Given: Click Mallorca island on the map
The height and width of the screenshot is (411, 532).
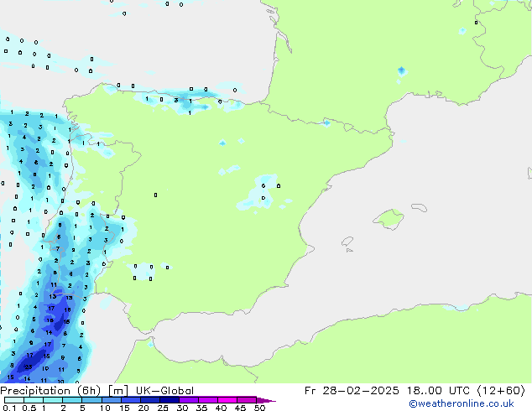Looking at the screenshot, I should click(389, 219).
